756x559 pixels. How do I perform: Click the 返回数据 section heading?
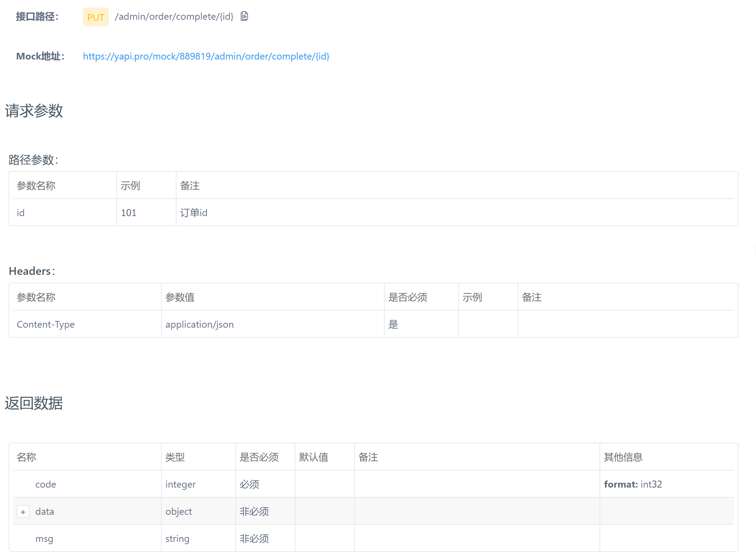34,403
